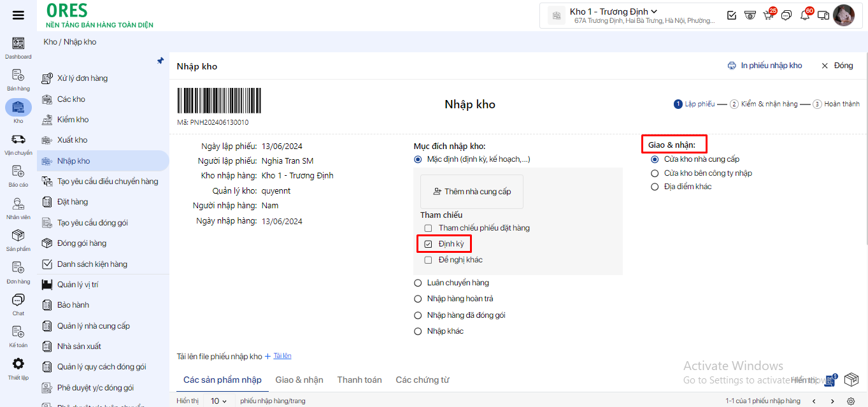The height and width of the screenshot is (407, 868).
Task: Click the Dashboard sidebar icon
Action: [18, 44]
